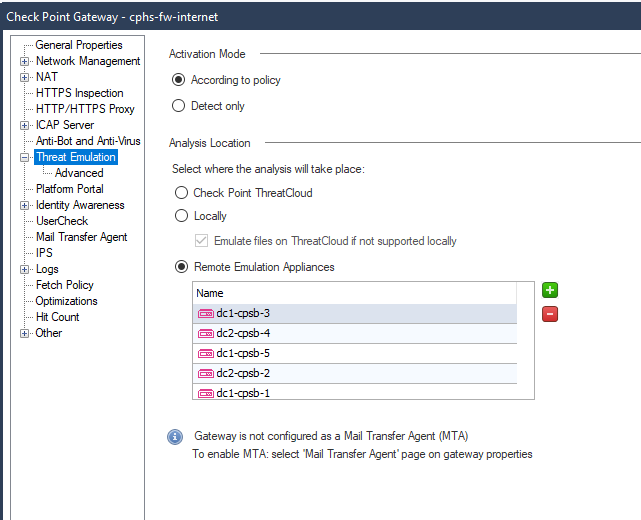Open Platform Portal page

[69, 189]
